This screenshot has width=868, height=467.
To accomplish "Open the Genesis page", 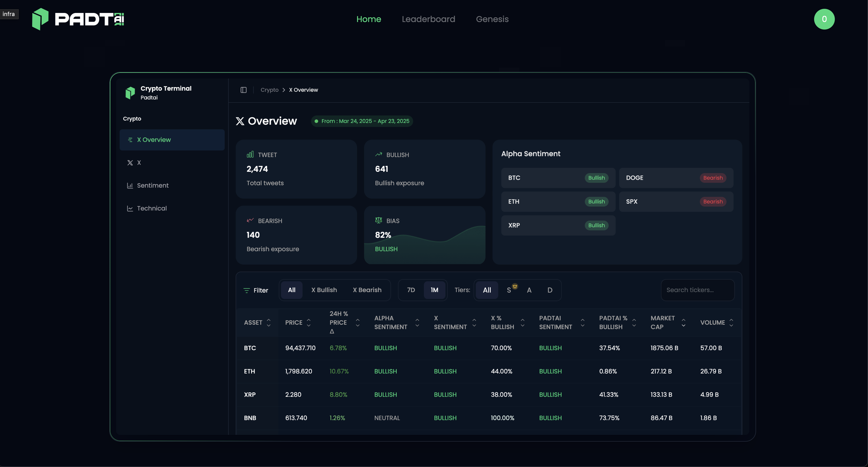I will [x=492, y=19].
